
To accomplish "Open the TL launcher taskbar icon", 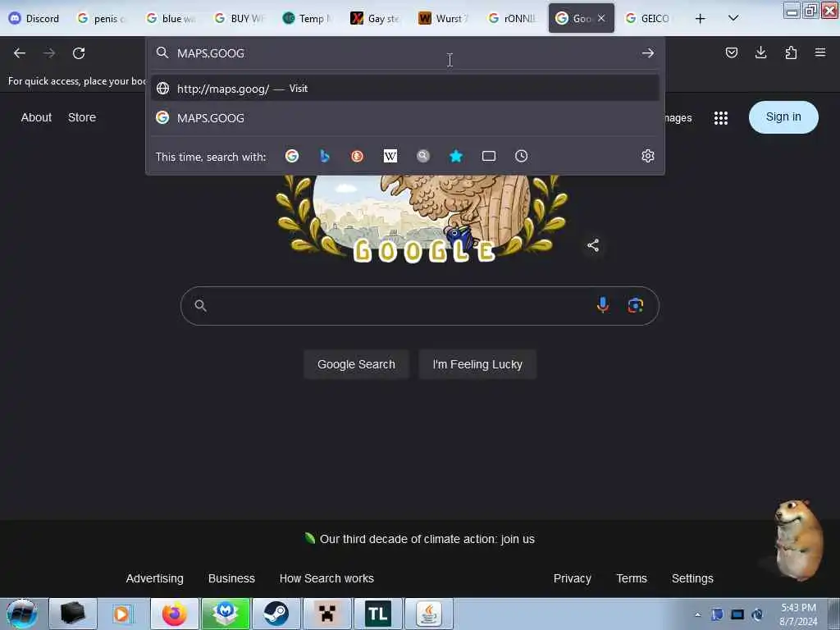I will [x=378, y=614].
